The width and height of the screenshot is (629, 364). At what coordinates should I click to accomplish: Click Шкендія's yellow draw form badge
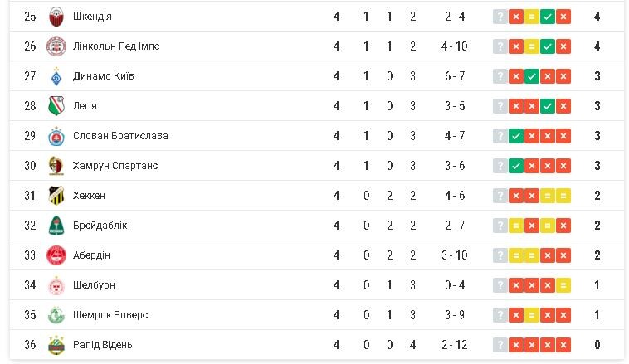[x=532, y=17]
